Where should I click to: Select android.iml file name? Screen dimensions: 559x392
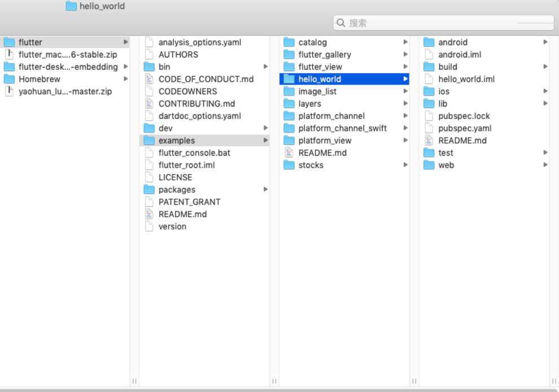pyautogui.click(x=460, y=54)
